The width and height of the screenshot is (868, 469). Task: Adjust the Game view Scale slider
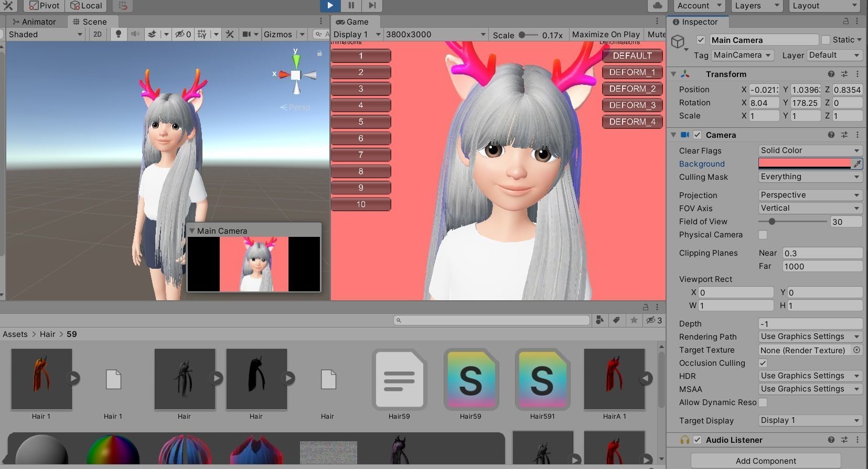tap(528, 35)
